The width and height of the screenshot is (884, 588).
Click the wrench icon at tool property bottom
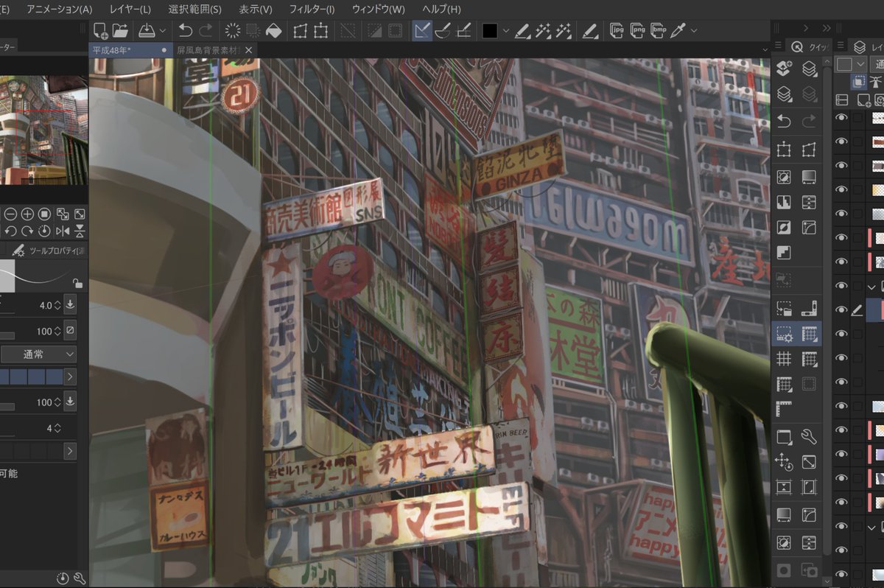tap(80, 578)
